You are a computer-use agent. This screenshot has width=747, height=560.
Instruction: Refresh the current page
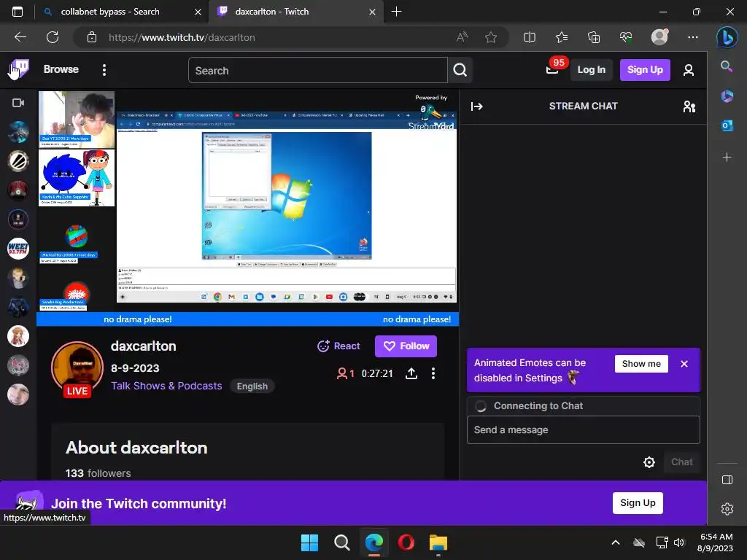point(53,37)
